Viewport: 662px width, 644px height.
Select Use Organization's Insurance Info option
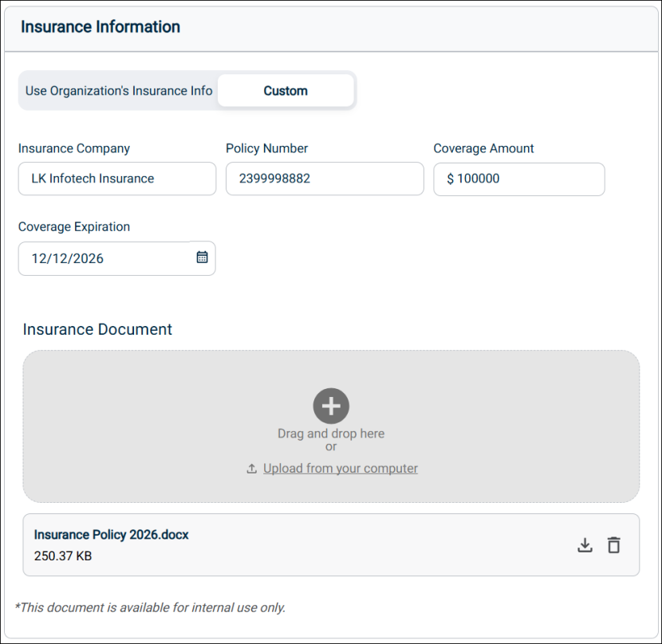coord(119,91)
